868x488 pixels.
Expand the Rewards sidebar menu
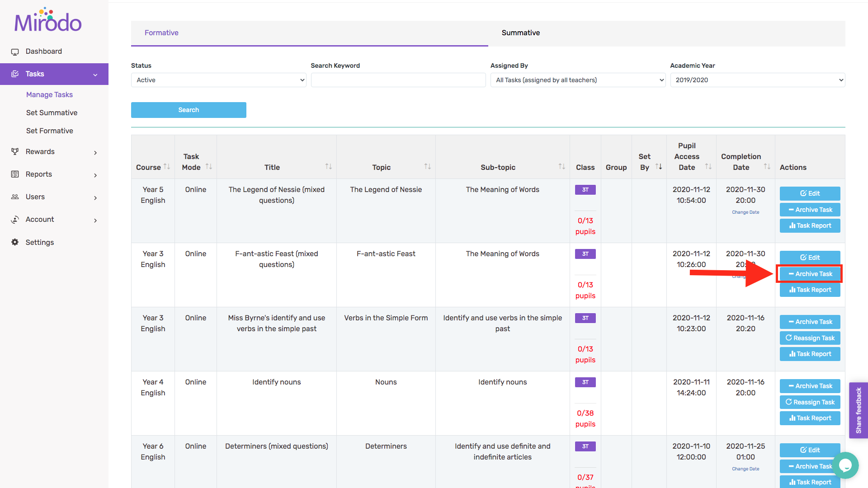click(x=54, y=152)
